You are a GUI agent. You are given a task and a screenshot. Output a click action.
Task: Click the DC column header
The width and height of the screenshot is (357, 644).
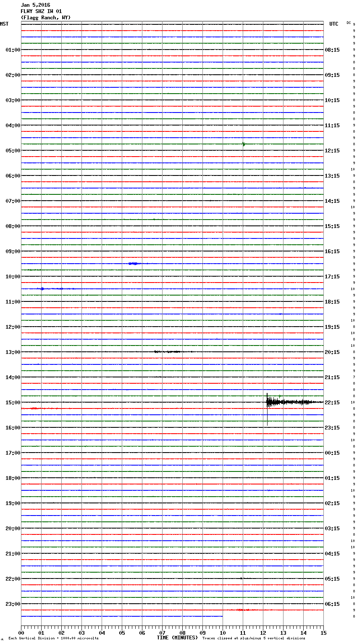click(x=349, y=23)
